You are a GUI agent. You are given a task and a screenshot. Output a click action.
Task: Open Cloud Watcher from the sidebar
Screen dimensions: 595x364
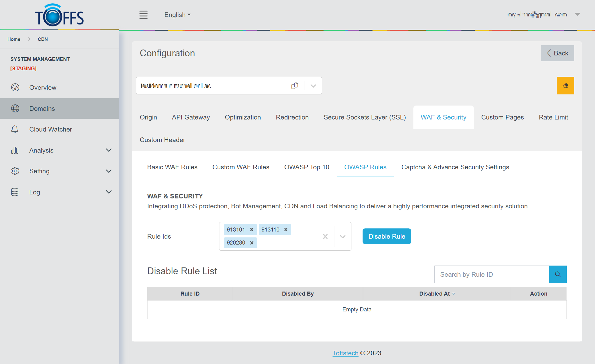pos(51,129)
